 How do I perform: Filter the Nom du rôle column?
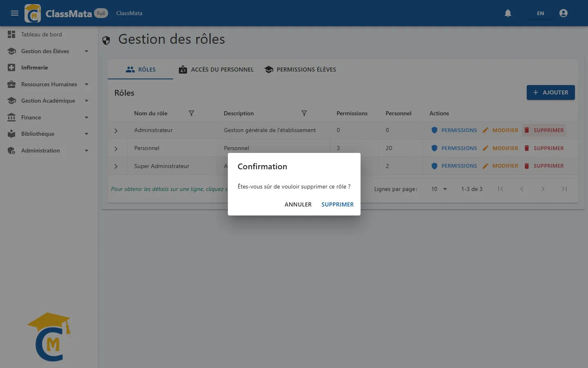tap(191, 113)
